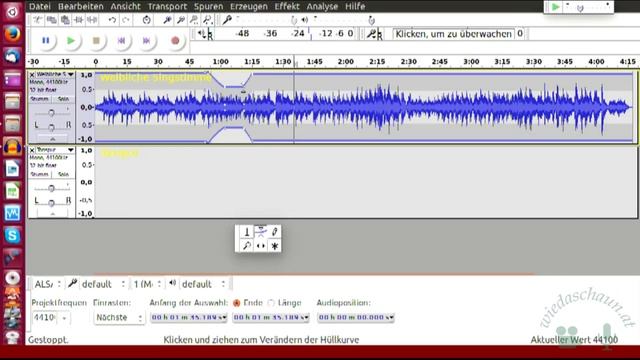
Task: Open Weibliche Singstimme track dropdown menu
Action: (55, 74)
